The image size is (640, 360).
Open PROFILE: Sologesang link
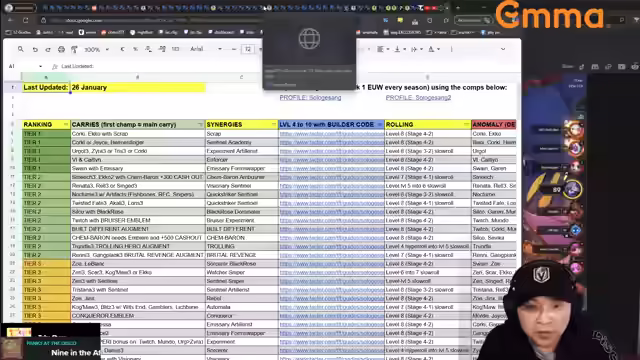pyautogui.click(x=310, y=98)
